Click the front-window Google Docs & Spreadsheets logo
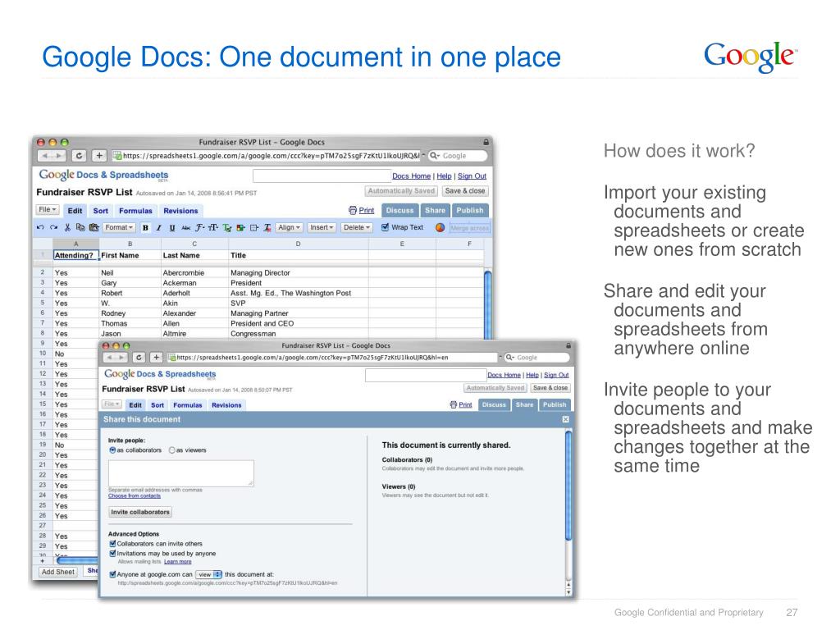The width and height of the screenshot is (840, 630). click(160, 374)
